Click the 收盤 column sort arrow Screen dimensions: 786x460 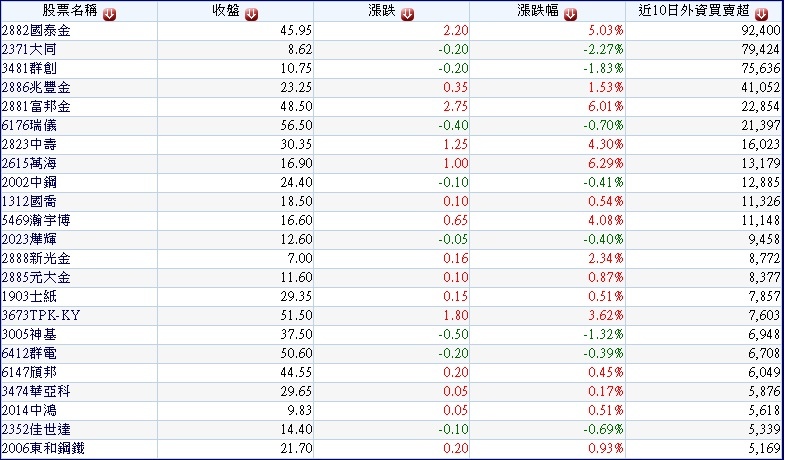pos(251,15)
